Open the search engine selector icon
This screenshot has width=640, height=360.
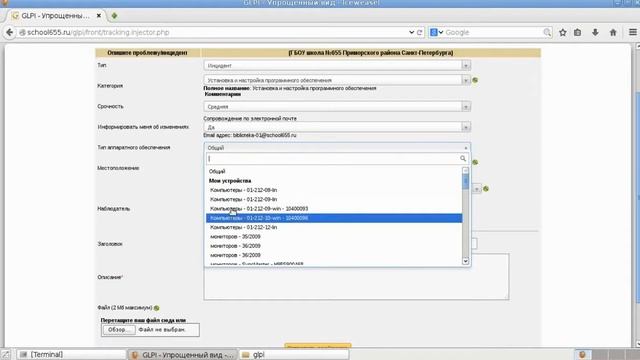tap(436, 32)
